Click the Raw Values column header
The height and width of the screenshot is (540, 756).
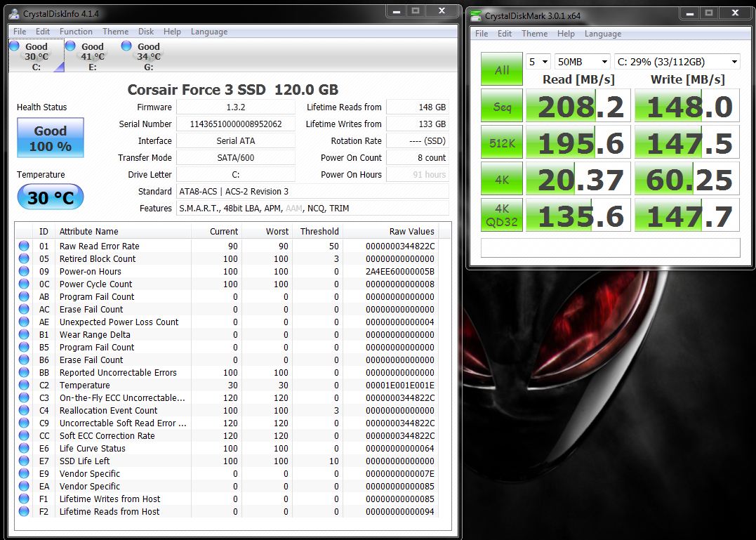[391, 232]
